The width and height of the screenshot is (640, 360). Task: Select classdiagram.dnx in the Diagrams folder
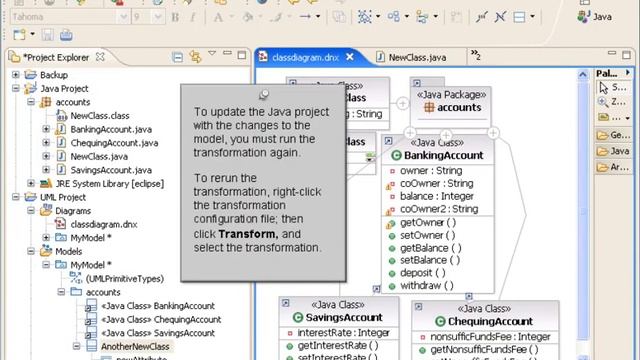pyautogui.click(x=104, y=224)
